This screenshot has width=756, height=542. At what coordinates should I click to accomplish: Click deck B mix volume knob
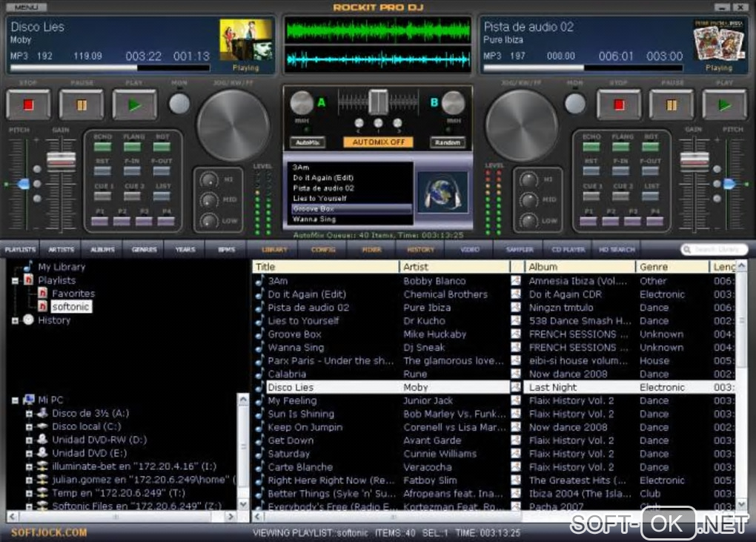(x=453, y=103)
